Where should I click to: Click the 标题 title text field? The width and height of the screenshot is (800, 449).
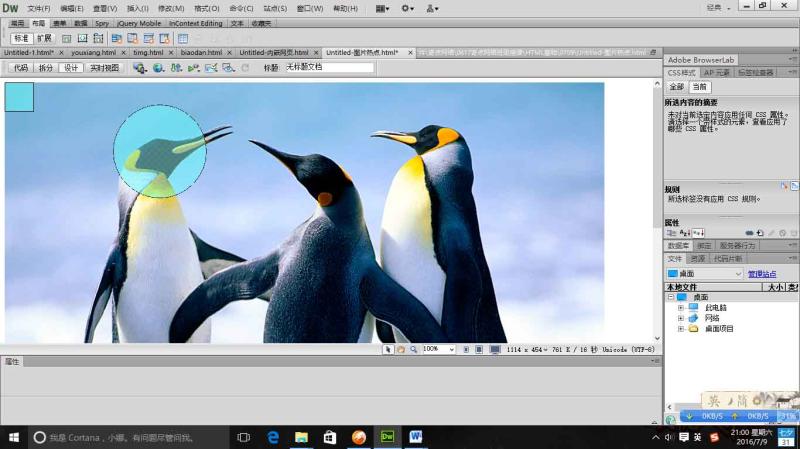pyautogui.click(x=329, y=68)
